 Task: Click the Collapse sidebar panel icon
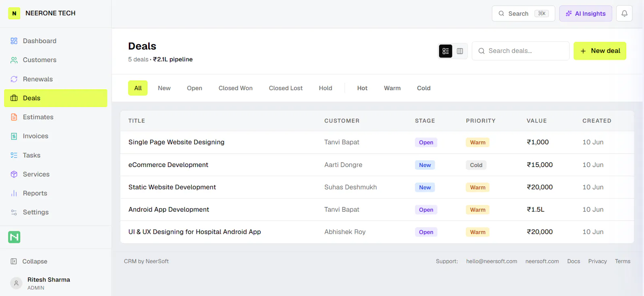14,261
